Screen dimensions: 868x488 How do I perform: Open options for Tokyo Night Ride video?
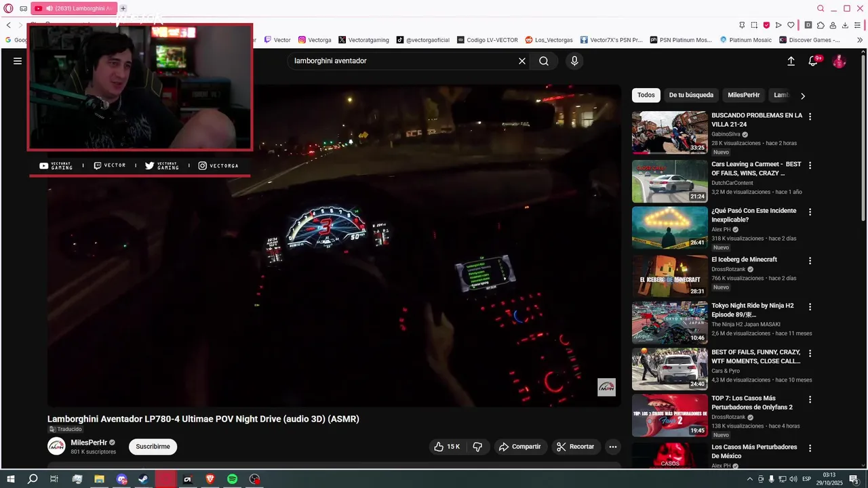pyautogui.click(x=810, y=306)
